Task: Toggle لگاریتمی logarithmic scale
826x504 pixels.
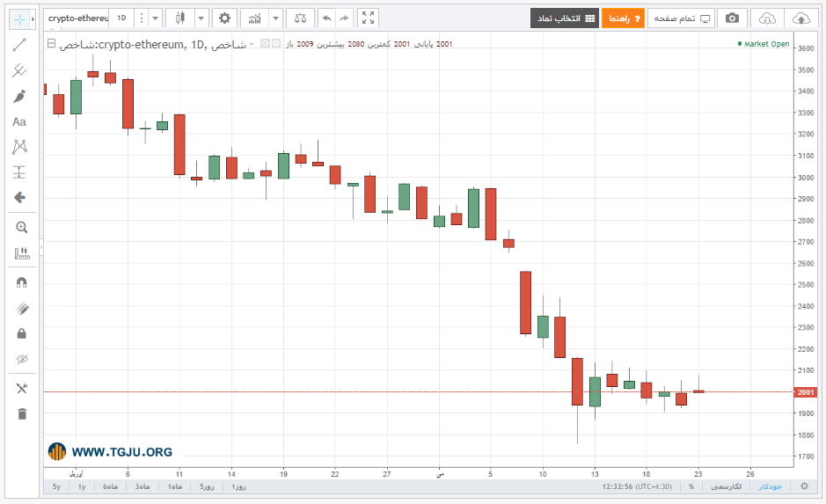Action: [x=726, y=486]
